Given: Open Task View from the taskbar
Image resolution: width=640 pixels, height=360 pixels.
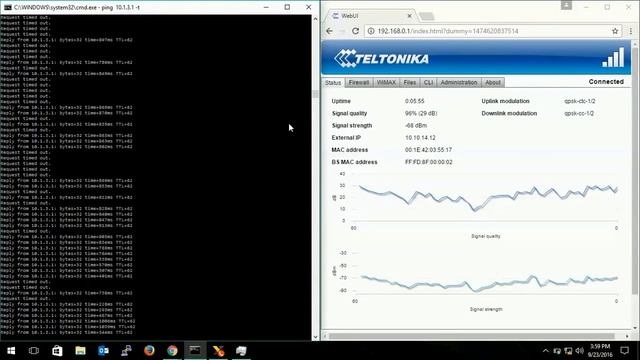Looking at the screenshot, I should [34, 351].
